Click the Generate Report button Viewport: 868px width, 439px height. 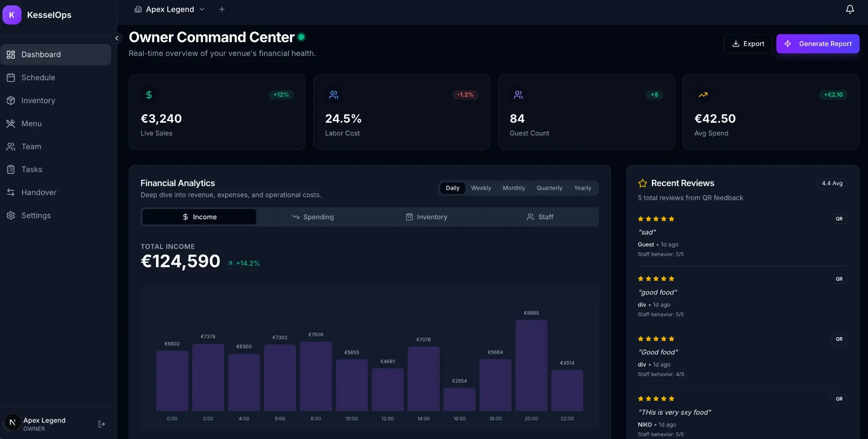818,43
